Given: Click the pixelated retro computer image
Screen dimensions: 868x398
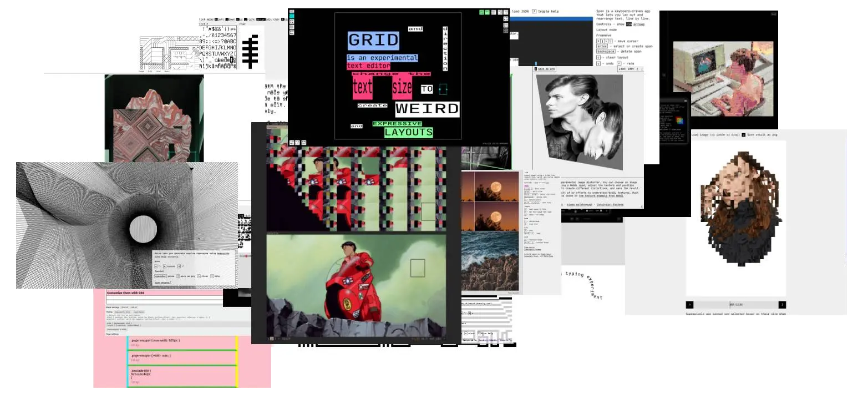Looking at the screenshot, I should [x=723, y=79].
